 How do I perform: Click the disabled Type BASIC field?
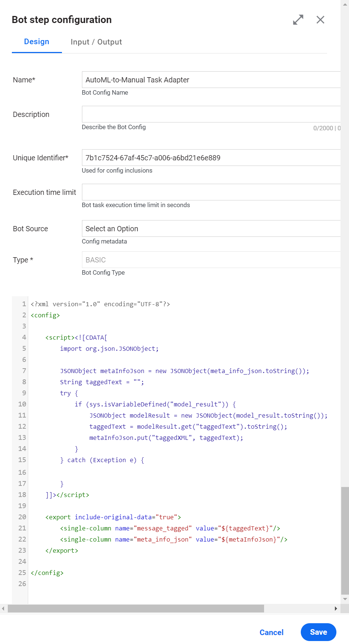(x=211, y=260)
